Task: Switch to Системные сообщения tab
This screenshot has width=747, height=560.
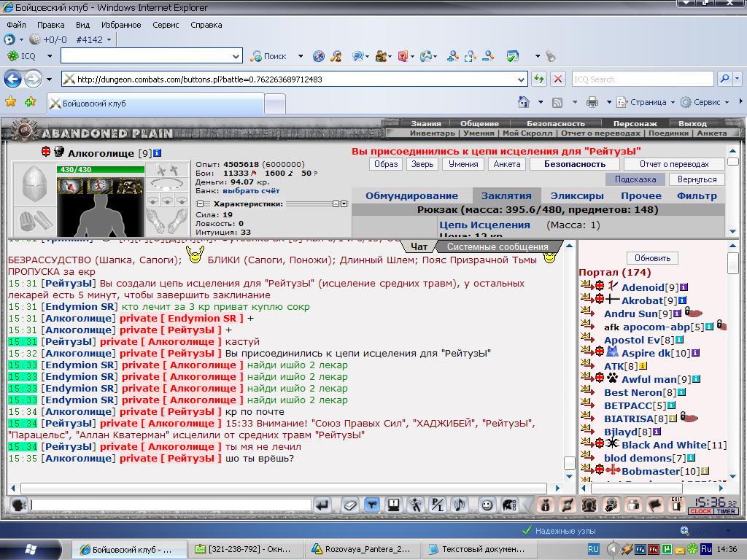Action: click(x=498, y=246)
